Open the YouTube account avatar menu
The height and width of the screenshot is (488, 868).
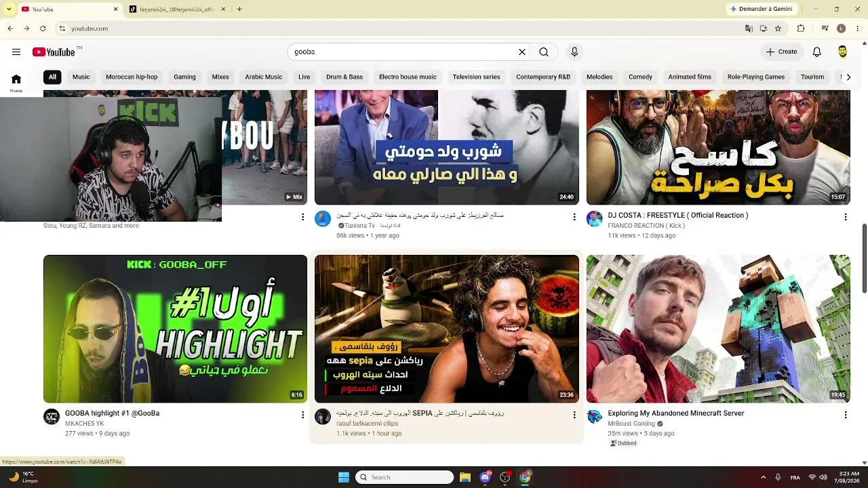(x=842, y=52)
